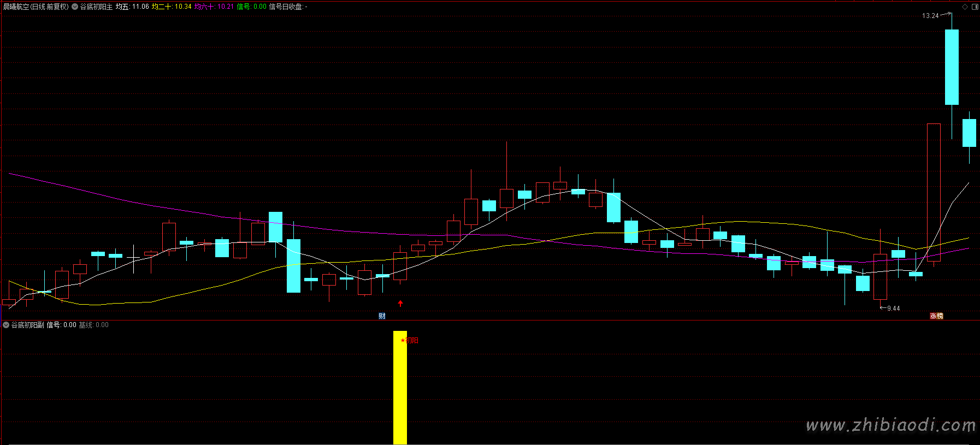The height and width of the screenshot is (445, 980).
Task: Select the 均五 11.06 moving average label
Action: [132, 7]
